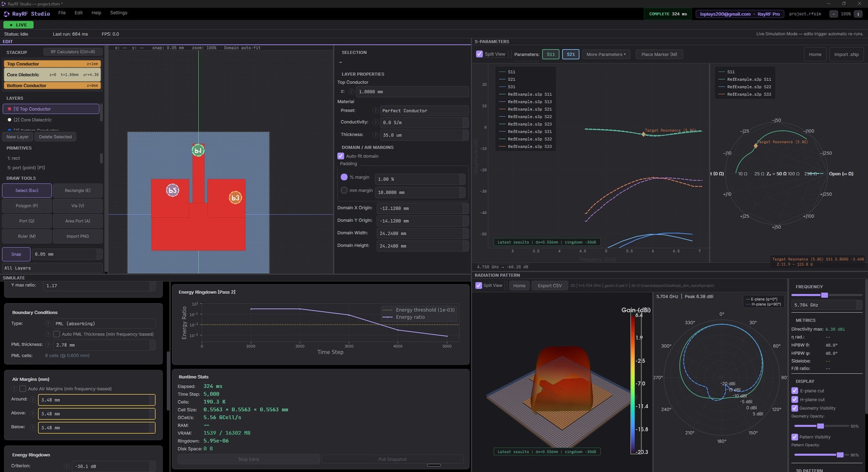The height and width of the screenshot is (472, 868).
Task: Open the All Layers dropdown
Action: [52, 268]
